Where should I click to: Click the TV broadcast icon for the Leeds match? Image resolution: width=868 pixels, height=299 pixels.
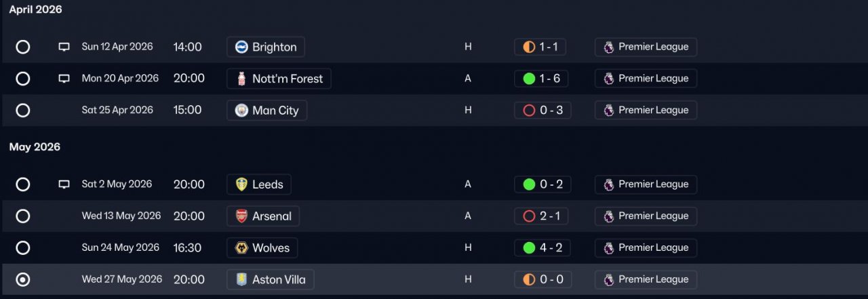click(64, 184)
